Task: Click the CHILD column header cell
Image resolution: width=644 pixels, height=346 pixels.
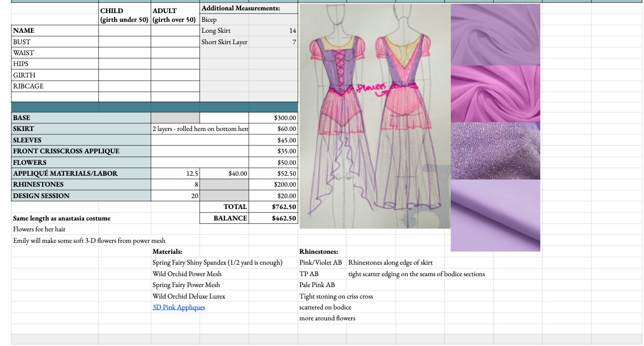Action: click(124, 15)
